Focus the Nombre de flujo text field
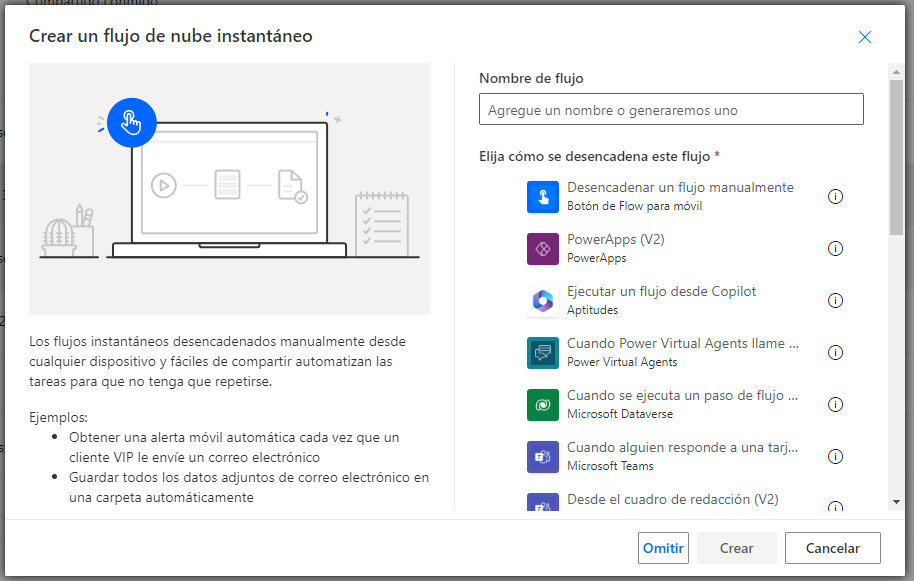 [672, 110]
